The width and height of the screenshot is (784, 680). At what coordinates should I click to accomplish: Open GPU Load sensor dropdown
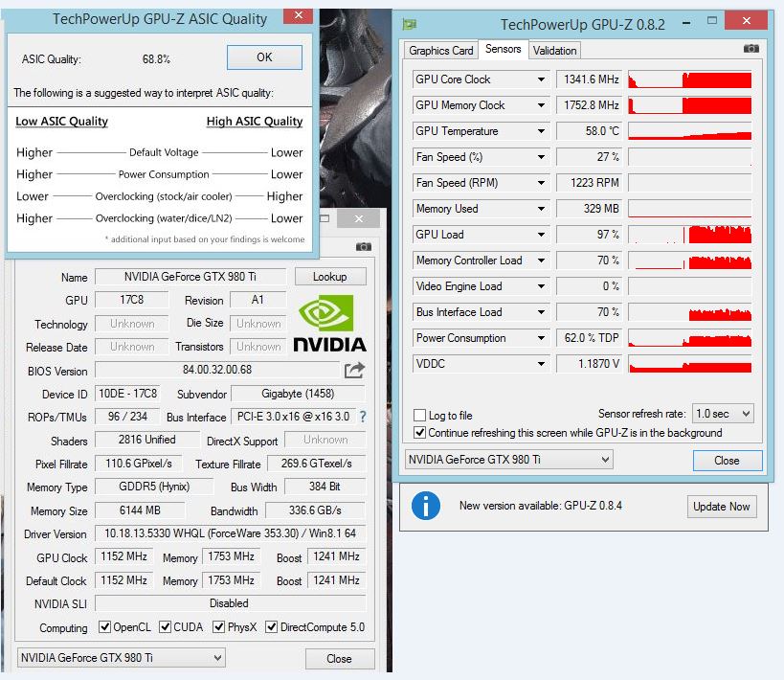(x=541, y=235)
